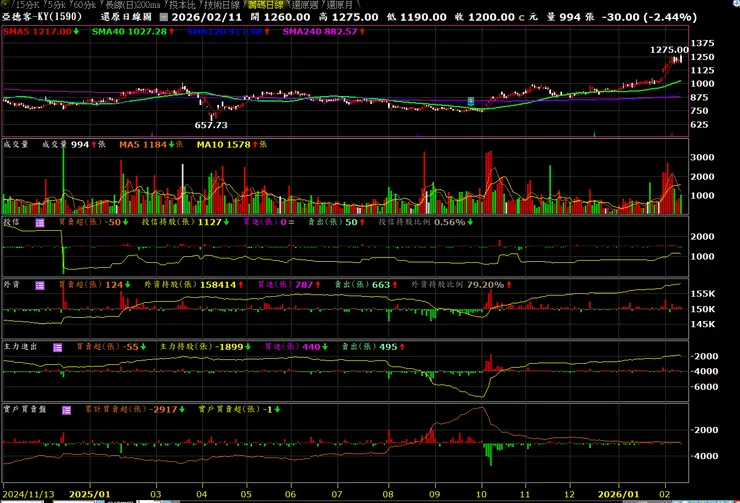The width and height of the screenshot is (740, 503).
Task: Switch to the 還原週 tab
Action: pos(304,5)
